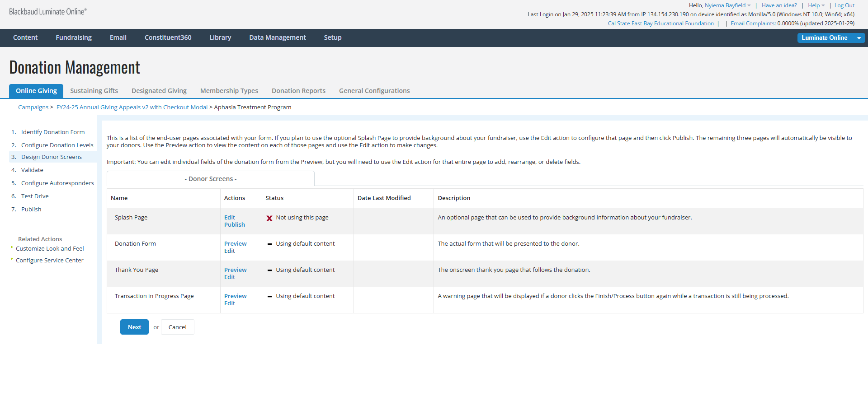This screenshot has height=415, width=868.
Task: Go to step Configure Donation Levels
Action: 57,145
